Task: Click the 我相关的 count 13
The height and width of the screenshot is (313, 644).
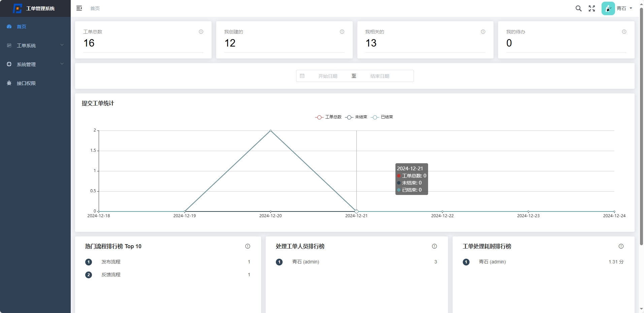Action: 371,43
